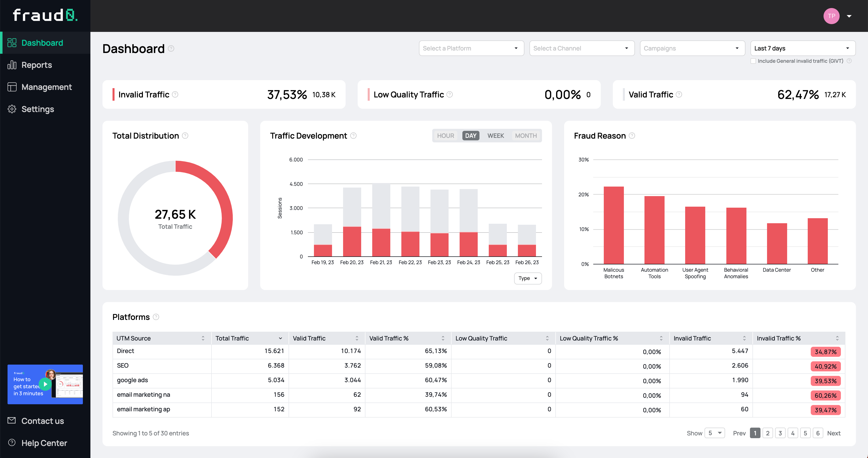Image resolution: width=868 pixels, height=458 pixels.
Task: Click the Malicious Botnets red bar
Action: pyautogui.click(x=614, y=225)
